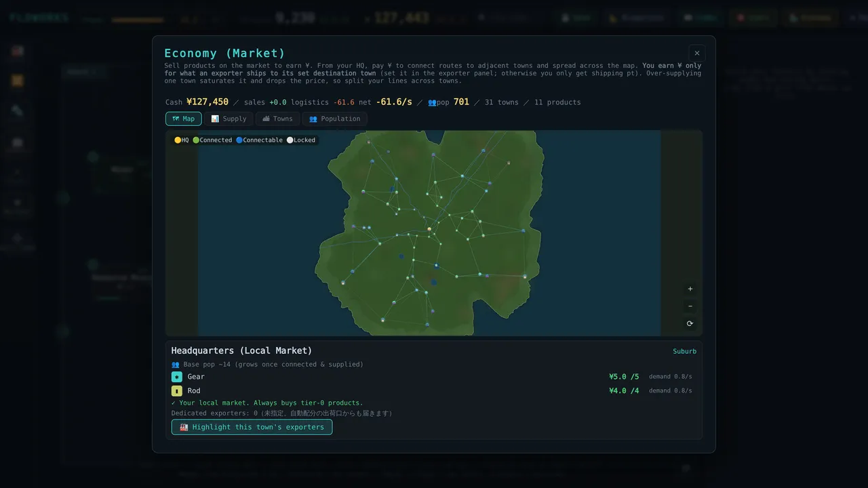Image resolution: width=868 pixels, height=488 pixels.
Task: Click the Gear price ¥5.0 /5
Action: tap(624, 377)
